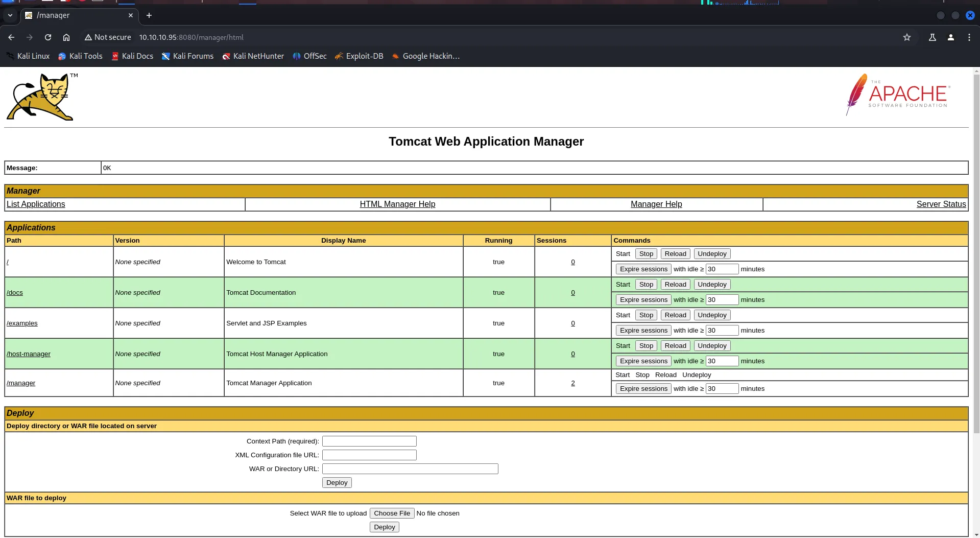Open the labs flask icon in toolbar
This screenshot has height=538, width=980.
933,37
